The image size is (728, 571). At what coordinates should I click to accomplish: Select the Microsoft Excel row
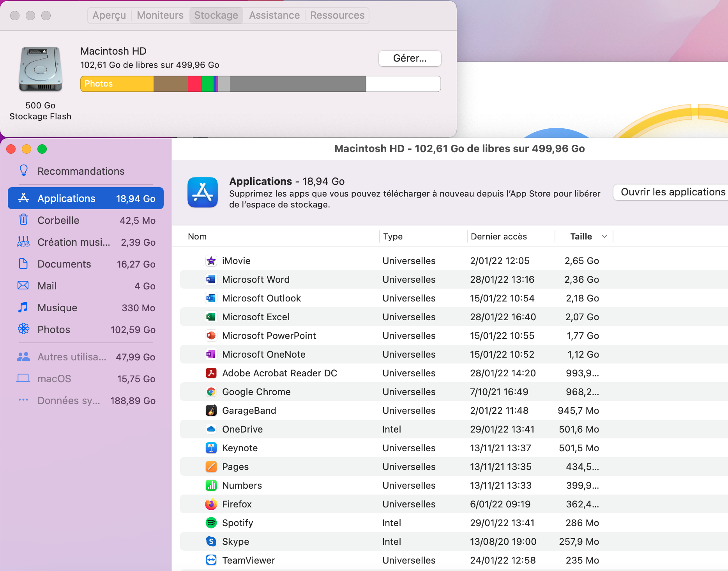click(x=390, y=317)
